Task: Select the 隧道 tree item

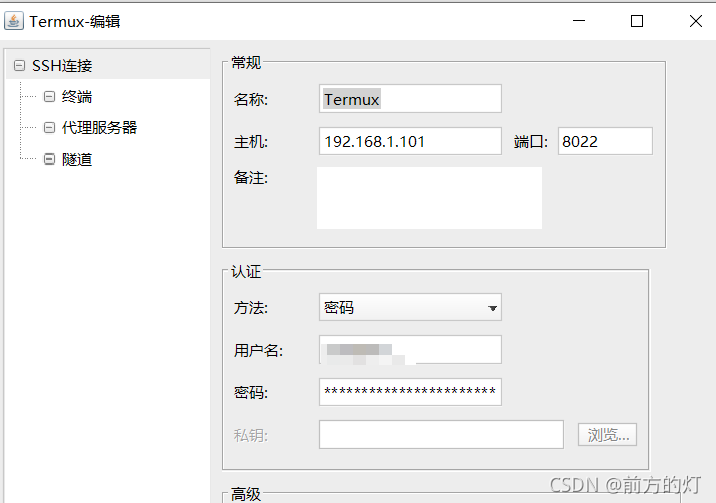Action: coord(77,159)
